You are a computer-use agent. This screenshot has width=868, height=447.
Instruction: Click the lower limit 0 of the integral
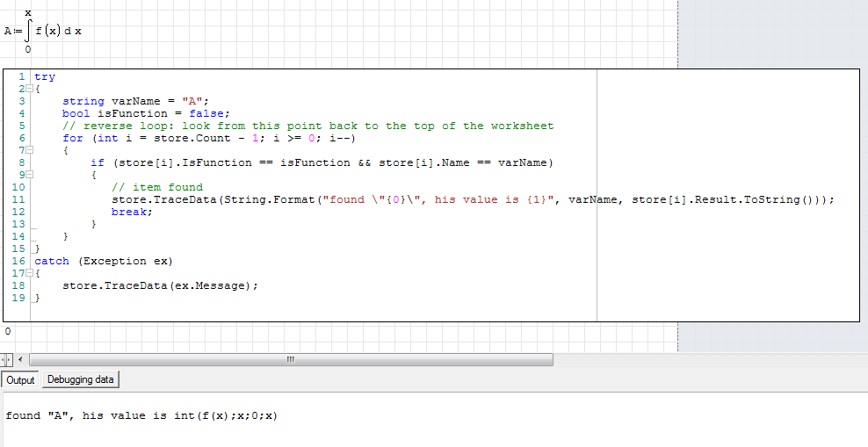(x=28, y=50)
